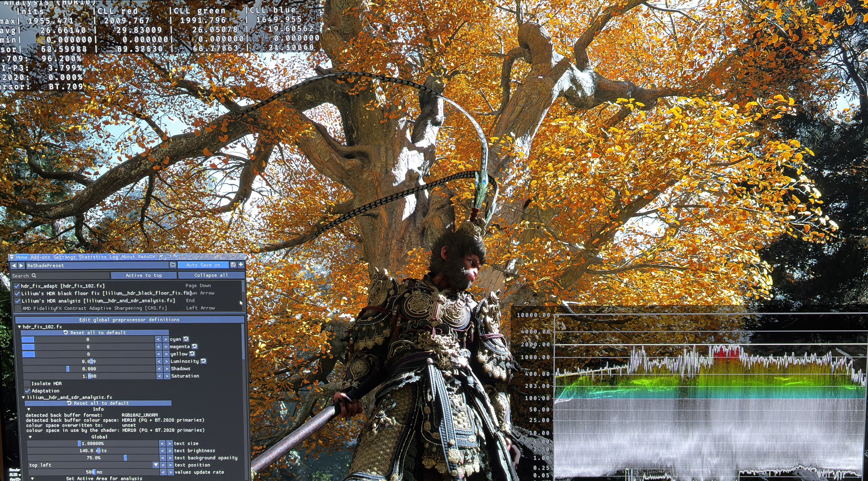
Task: Collapse the hdr_fix_102.fx section
Action: (19, 327)
